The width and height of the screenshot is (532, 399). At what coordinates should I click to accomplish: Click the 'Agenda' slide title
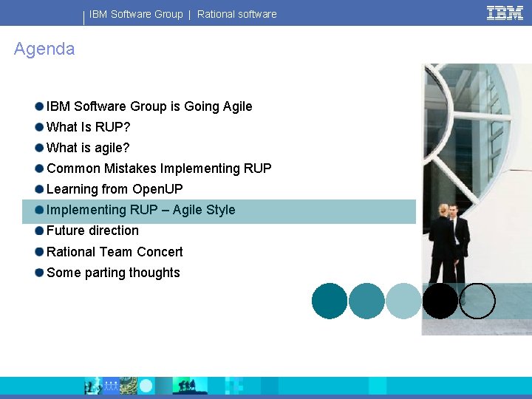click(44, 50)
